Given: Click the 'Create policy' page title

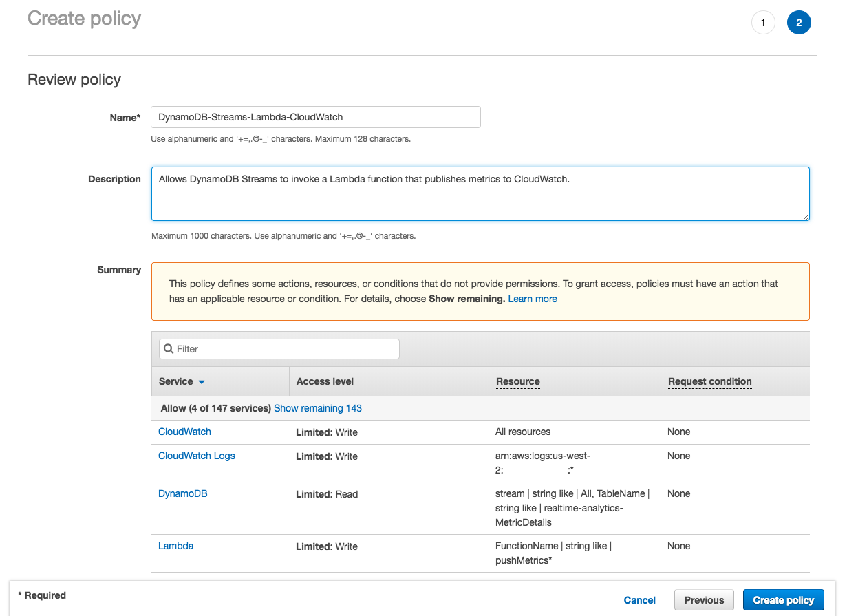Looking at the screenshot, I should pos(84,19).
